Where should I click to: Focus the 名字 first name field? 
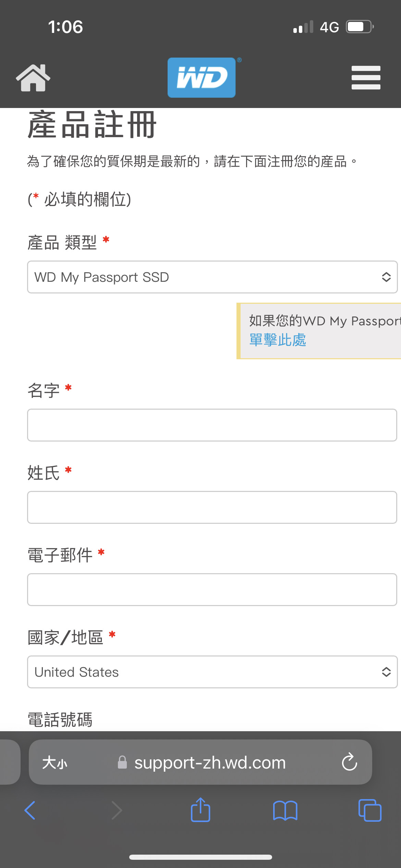pos(212,425)
